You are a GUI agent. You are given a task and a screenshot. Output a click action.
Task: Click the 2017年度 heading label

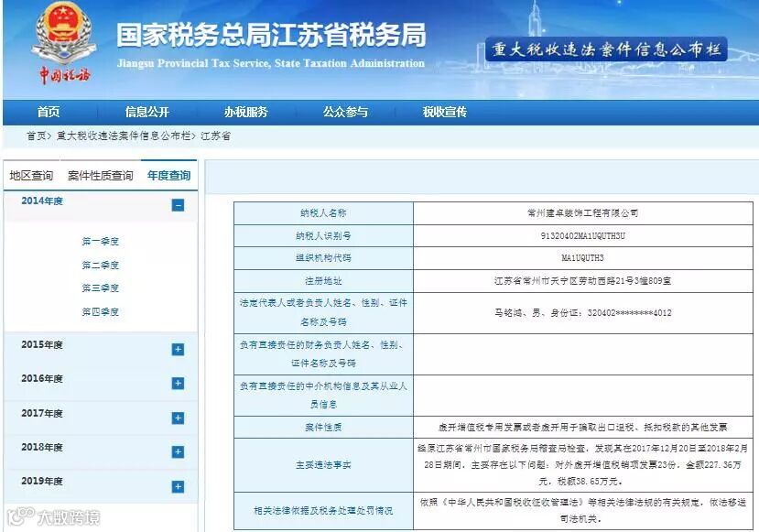pyautogui.click(x=42, y=413)
